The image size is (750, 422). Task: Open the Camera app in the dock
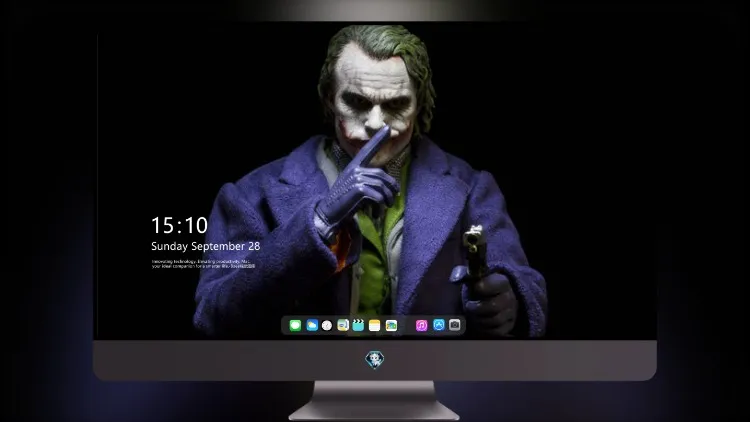(x=455, y=325)
